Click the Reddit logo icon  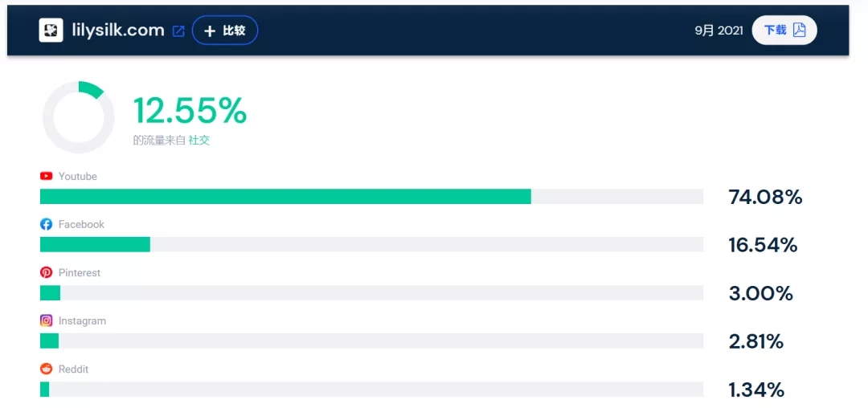click(x=47, y=369)
